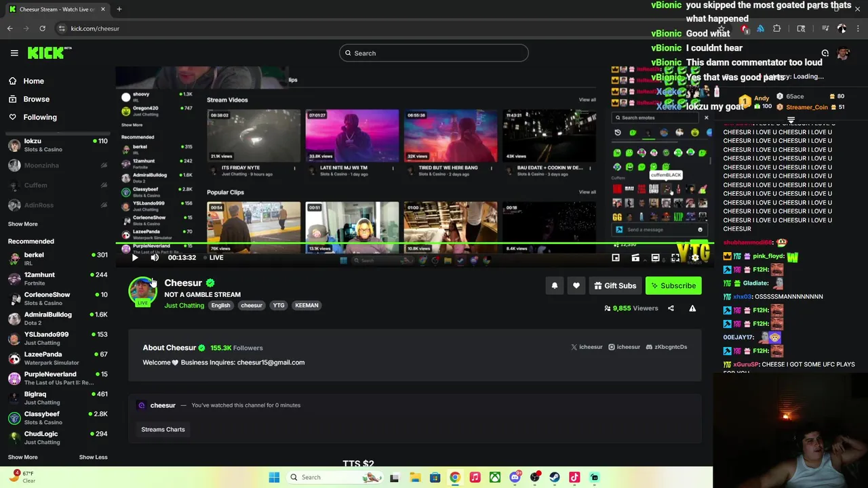Expand Recommended list with Show More
Viewport: 868px width, 488px height.
[x=22, y=457]
